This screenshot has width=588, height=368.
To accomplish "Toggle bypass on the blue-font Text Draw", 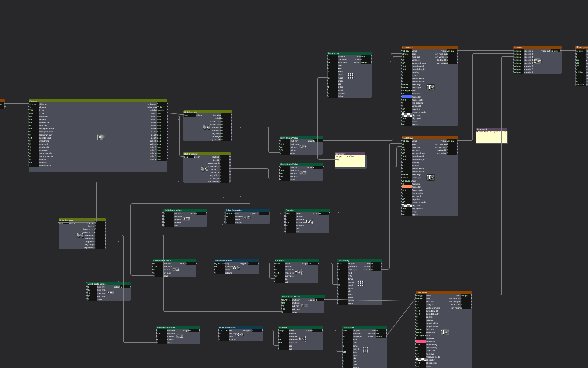I will click(x=407, y=125).
